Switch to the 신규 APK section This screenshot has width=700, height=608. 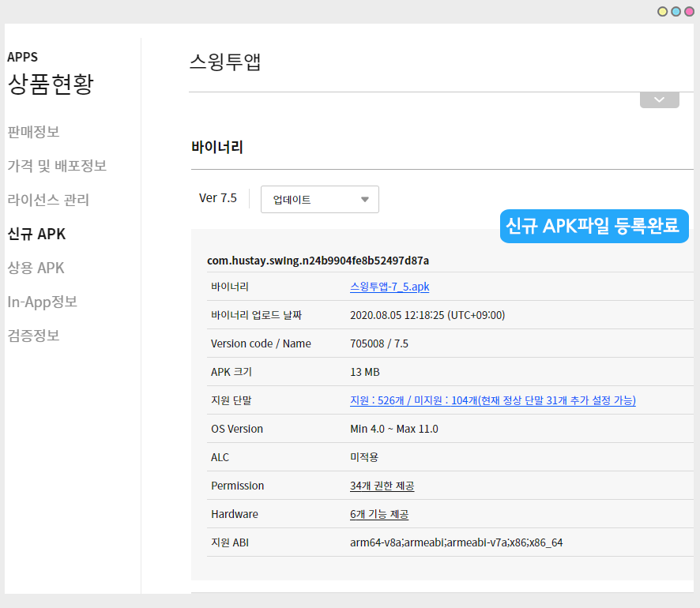click(36, 234)
